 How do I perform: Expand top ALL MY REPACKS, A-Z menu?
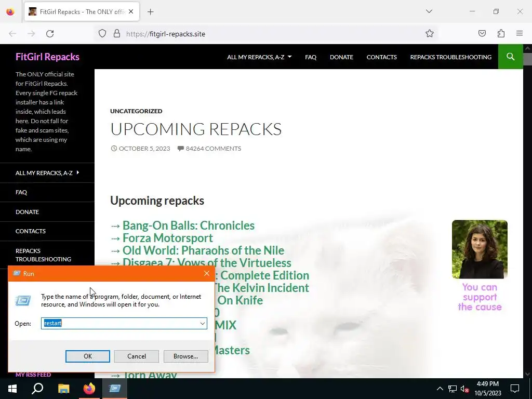tap(259, 57)
